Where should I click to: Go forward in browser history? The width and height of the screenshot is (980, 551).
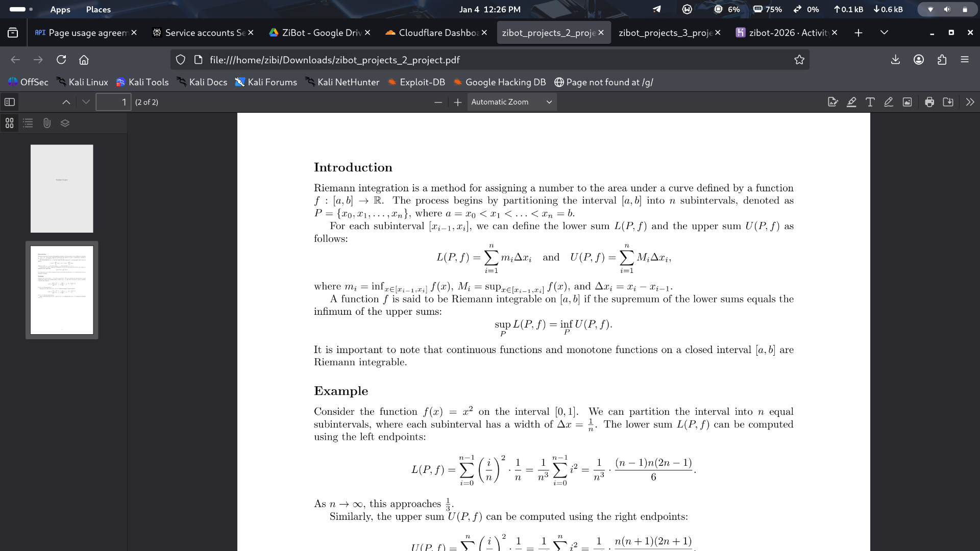(x=38, y=60)
